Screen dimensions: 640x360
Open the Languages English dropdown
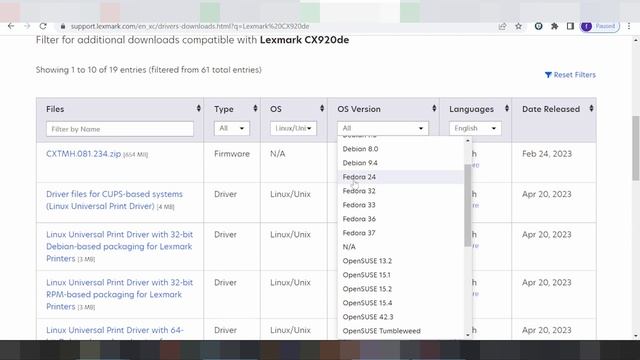(475, 129)
